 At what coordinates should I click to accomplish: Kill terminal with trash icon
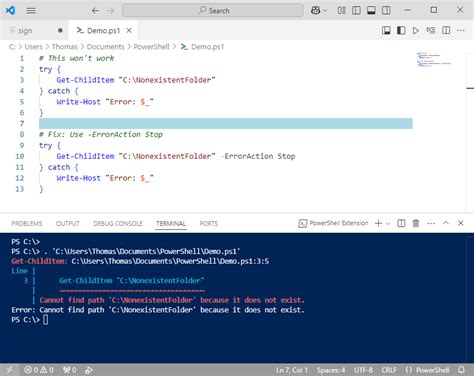416,223
